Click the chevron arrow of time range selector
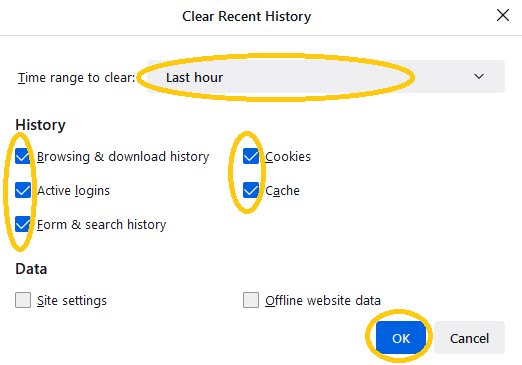The image size is (522, 365). [479, 76]
